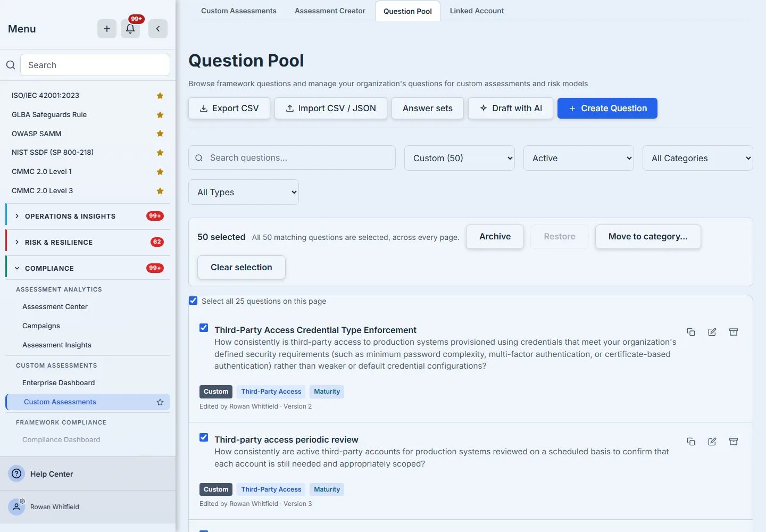
Task: Uncheck Third-party access periodic review checkbox
Action: point(204,437)
